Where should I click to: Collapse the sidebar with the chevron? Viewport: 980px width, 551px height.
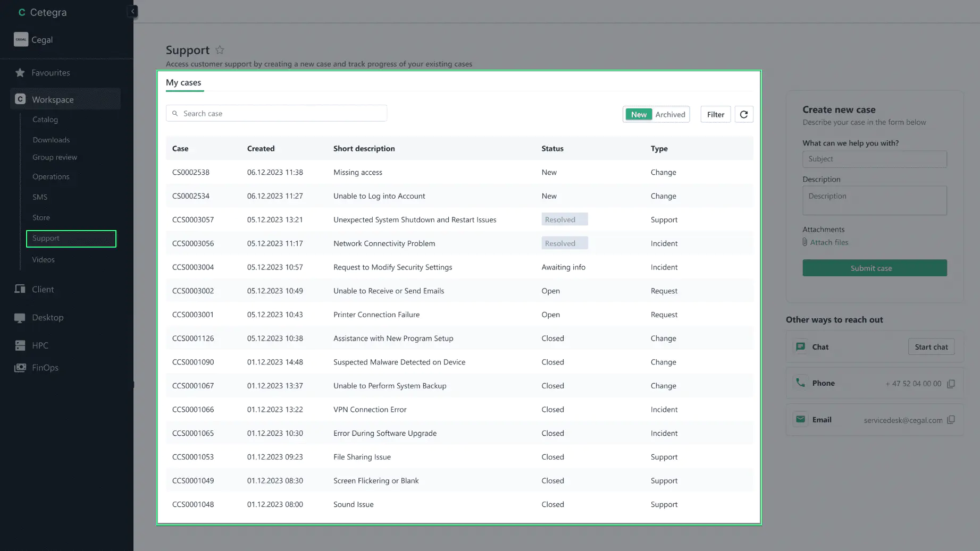pyautogui.click(x=132, y=12)
